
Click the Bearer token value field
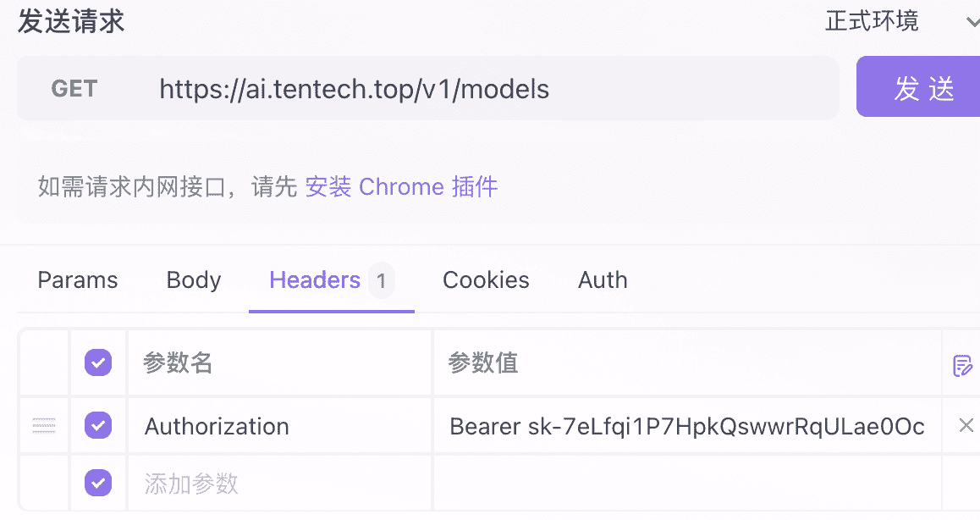point(686,426)
